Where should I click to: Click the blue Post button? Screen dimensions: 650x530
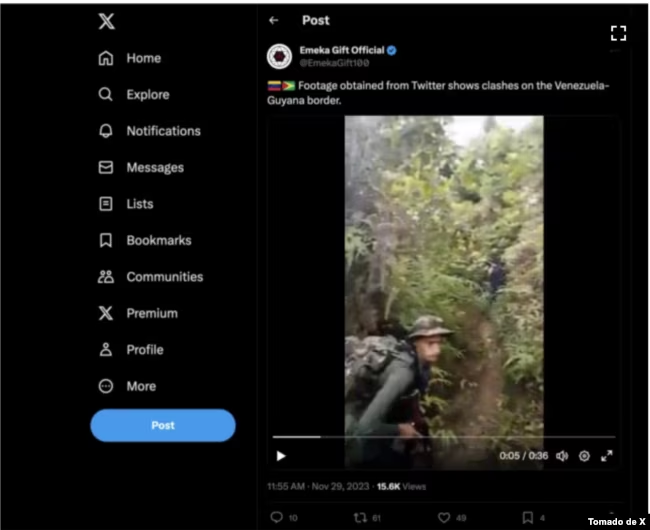coord(163,425)
